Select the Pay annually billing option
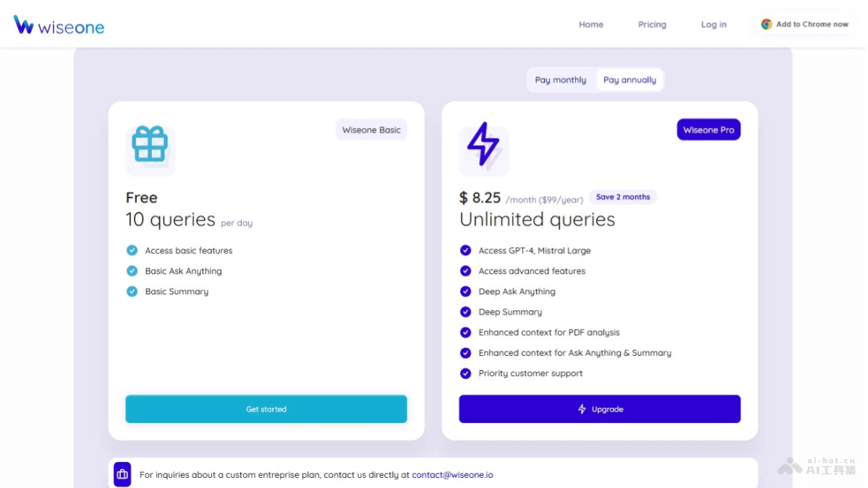 [x=629, y=80]
